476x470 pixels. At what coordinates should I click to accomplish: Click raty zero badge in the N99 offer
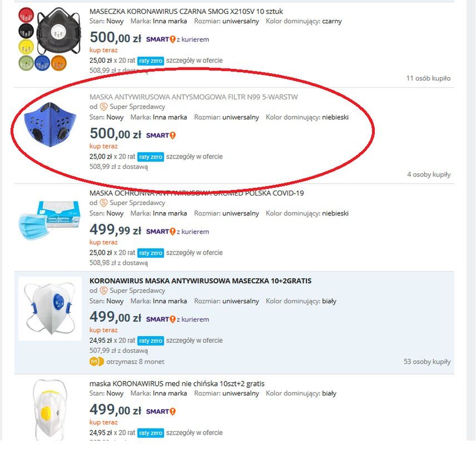pos(151,157)
